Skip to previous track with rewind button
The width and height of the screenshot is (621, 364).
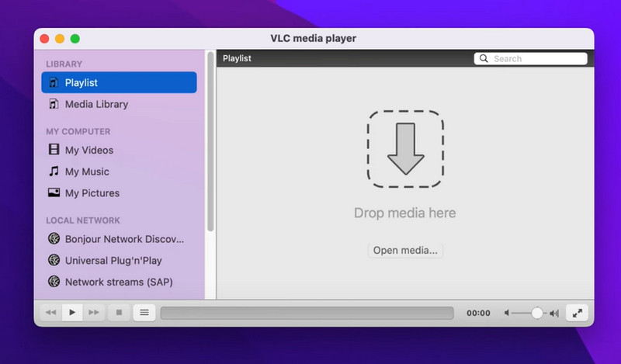pos(51,313)
